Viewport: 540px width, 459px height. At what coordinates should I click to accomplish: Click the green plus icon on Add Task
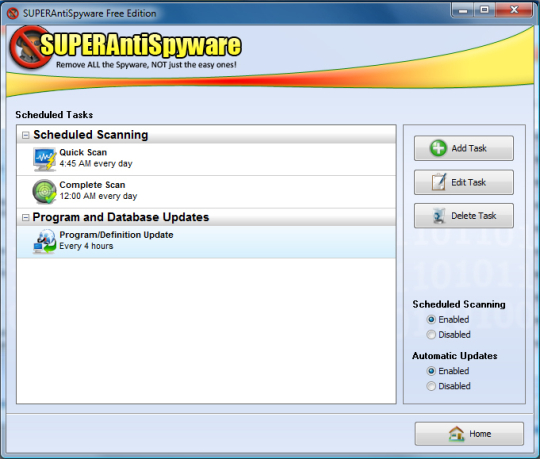point(438,148)
